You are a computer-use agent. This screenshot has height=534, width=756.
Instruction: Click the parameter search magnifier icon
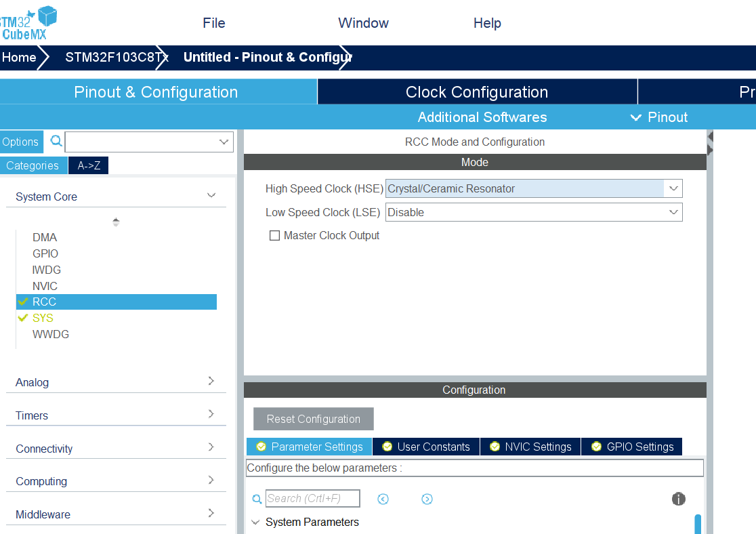(257, 499)
